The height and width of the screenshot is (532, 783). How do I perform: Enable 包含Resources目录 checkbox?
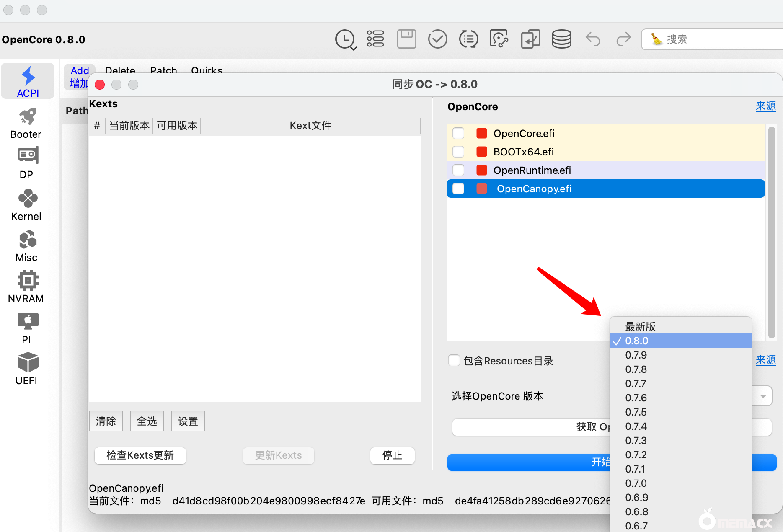click(x=454, y=361)
